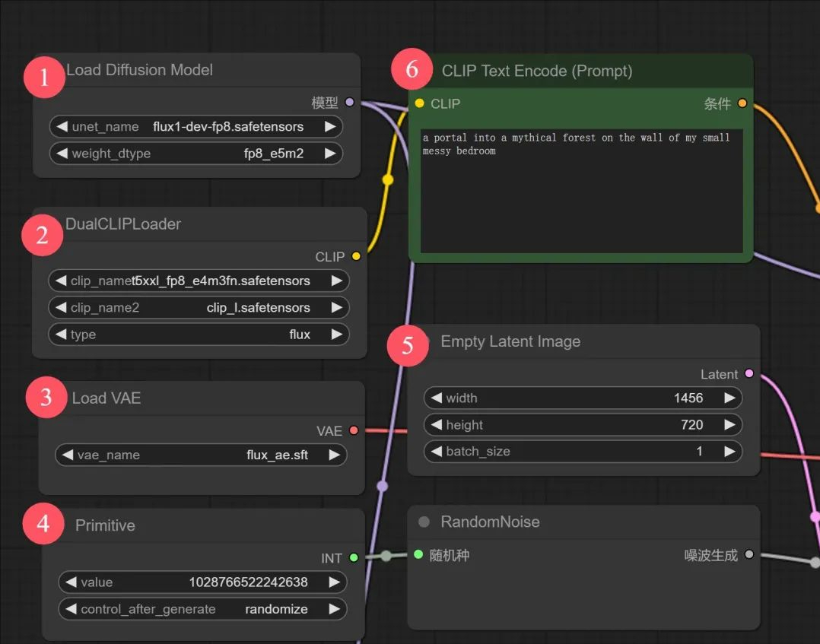Decrease height value with left arrow

tap(437, 425)
